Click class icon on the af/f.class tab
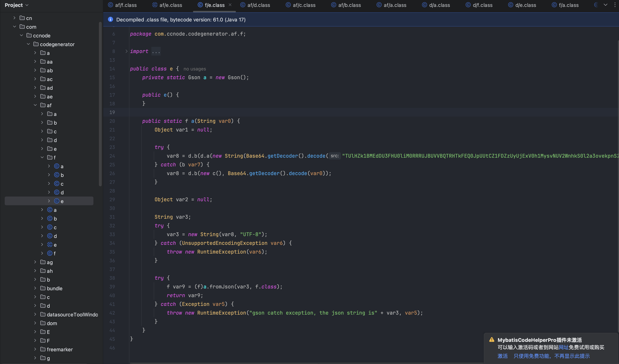The height and width of the screenshot is (364, 619). (110, 5)
